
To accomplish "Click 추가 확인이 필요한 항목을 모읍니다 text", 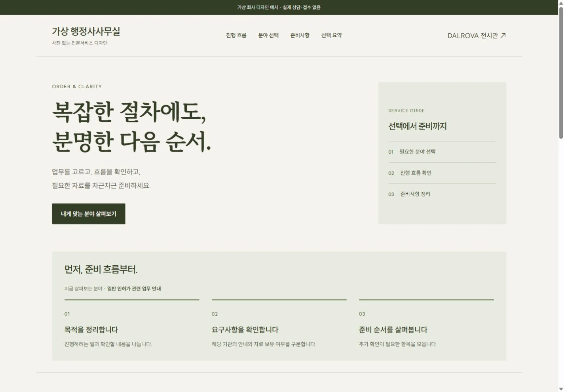I will pyautogui.click(x=398, y=344).
